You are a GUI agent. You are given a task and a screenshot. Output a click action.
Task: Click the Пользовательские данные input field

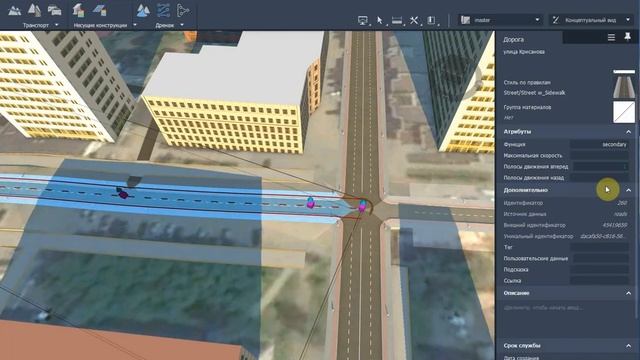[600, 258]
